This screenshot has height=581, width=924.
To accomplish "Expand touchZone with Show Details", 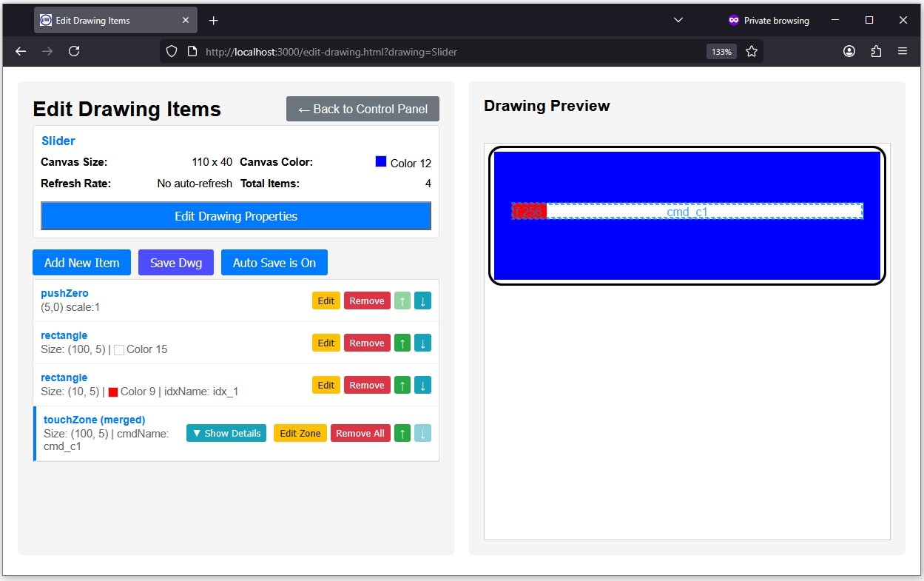I will pos(226,434).
